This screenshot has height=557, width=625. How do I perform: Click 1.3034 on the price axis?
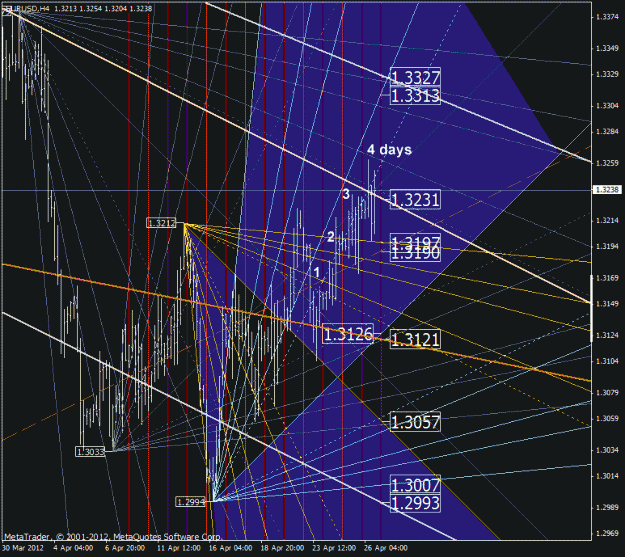pyautogui.click(x=607, y=450)
